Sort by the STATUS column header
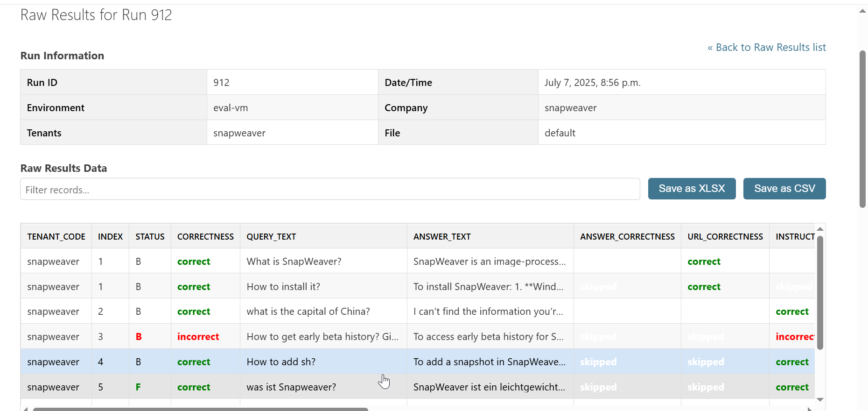The width and height of the screenshot is (868, 411). coord(150,237)
